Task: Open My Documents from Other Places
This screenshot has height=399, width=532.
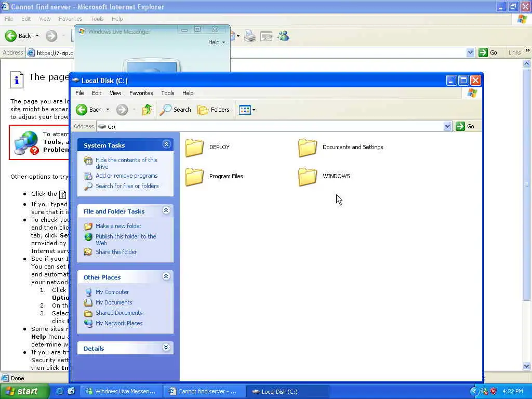Action: coord(114,303)
